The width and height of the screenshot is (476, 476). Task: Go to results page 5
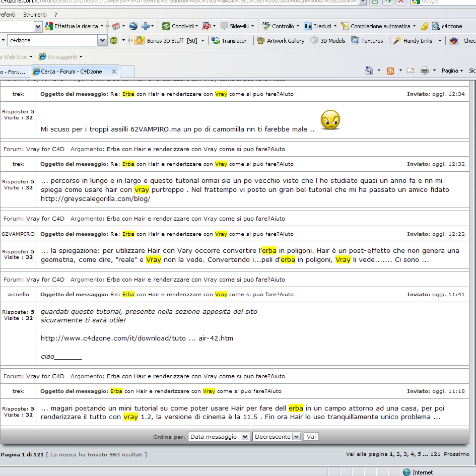[419, 454]
